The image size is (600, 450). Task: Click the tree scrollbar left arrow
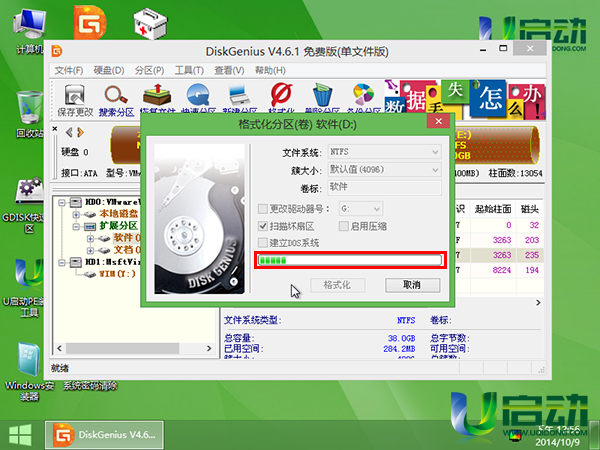(59, 348)
